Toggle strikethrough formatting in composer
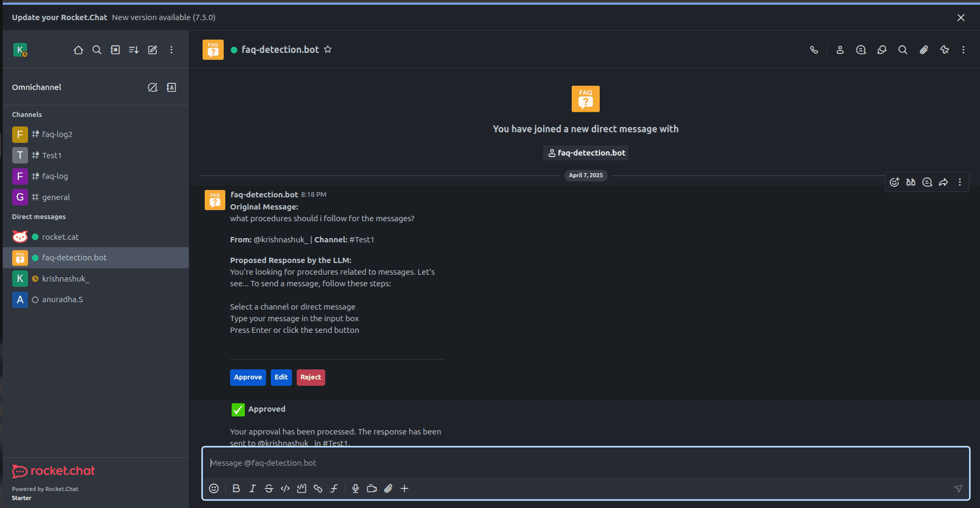 click(269, 488)
